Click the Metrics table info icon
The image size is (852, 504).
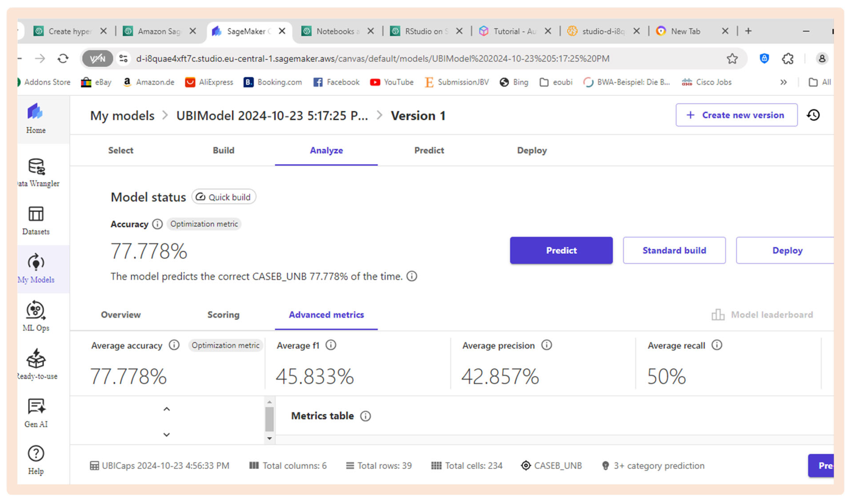pyautogui.click(x=366, y=416)
